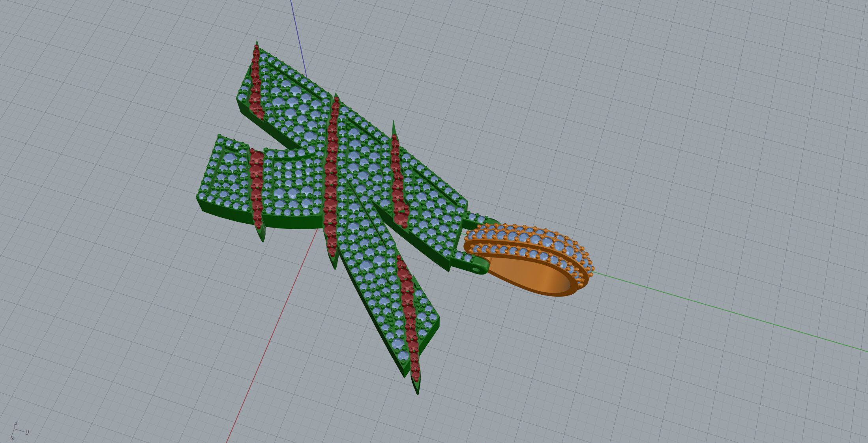Select the orange bail loop of the pendant

[x=529, y=260]
